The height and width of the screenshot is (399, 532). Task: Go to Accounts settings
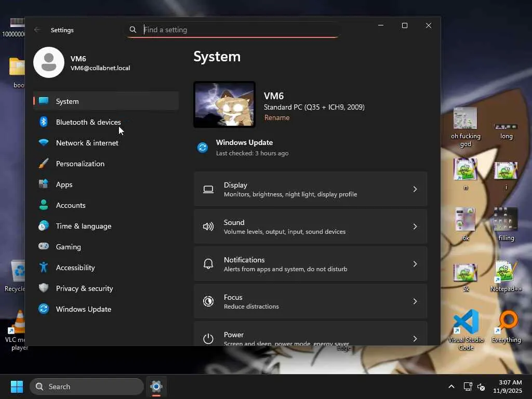(x=70, y=205)
